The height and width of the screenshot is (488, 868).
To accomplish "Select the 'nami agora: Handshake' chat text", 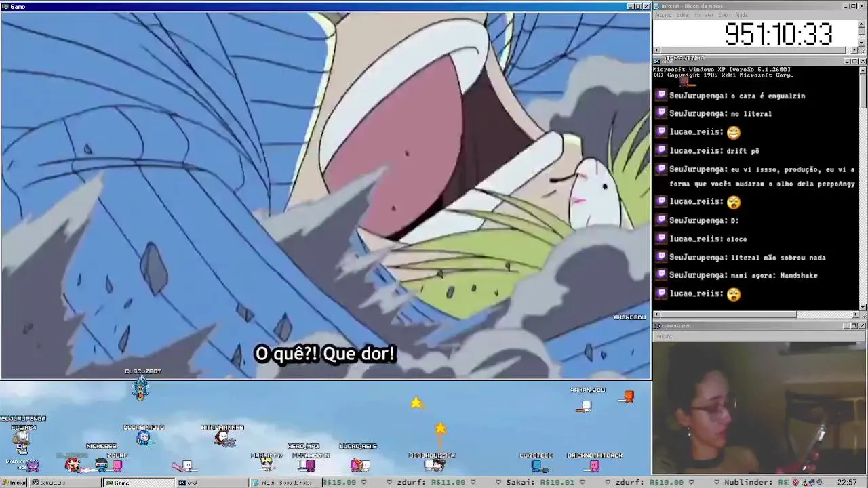I will [774, 275].
